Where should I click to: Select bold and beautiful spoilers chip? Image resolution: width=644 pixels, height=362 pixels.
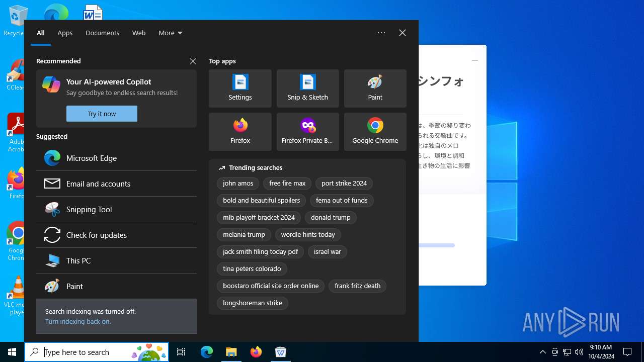coord(261,201)
